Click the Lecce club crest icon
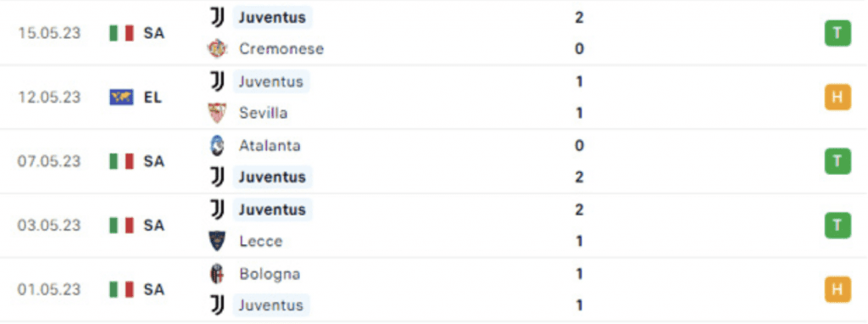868x324 pixels. coord(217,242)
